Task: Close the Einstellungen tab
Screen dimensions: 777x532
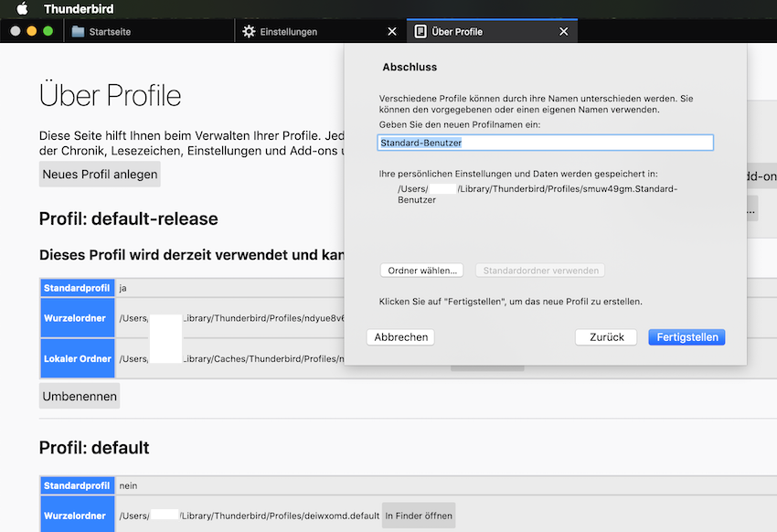Action: click(x=392, y=32)
